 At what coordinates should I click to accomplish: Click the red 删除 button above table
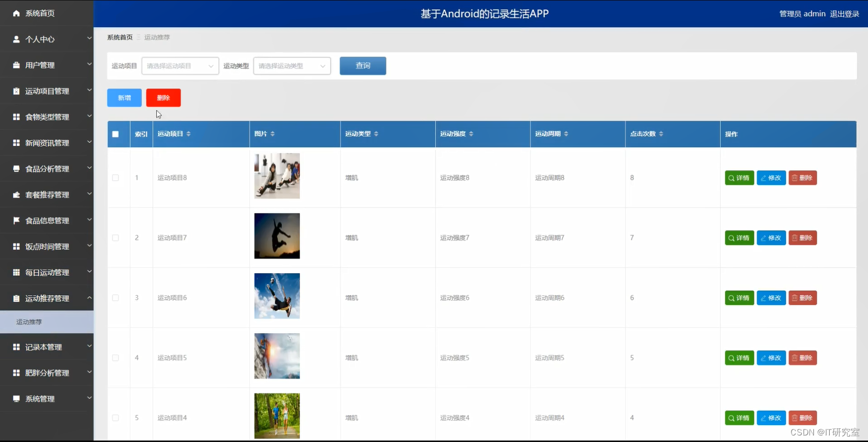(x=163, y=98)
